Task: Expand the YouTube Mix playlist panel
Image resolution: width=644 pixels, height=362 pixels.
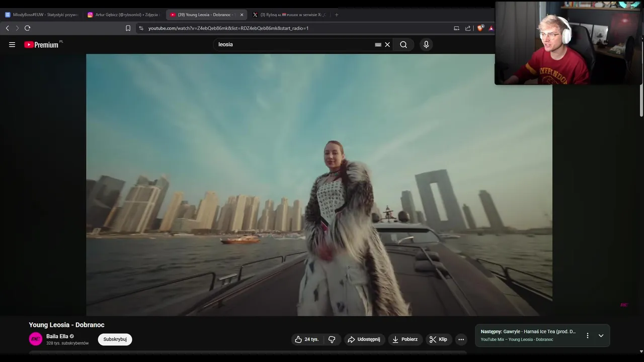Action: point(601,335)
